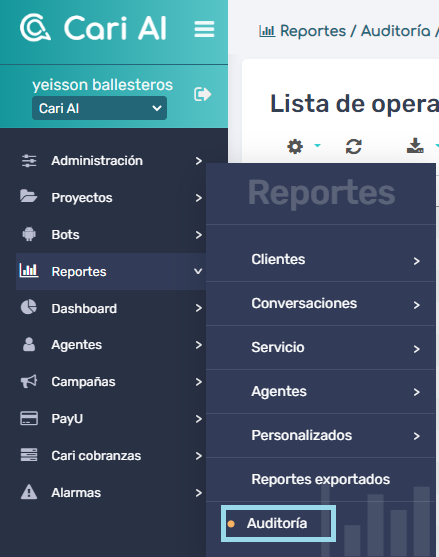Expand the Administración menu chevron
Viewport: 439px width, 557px height.
click(199, 161)
